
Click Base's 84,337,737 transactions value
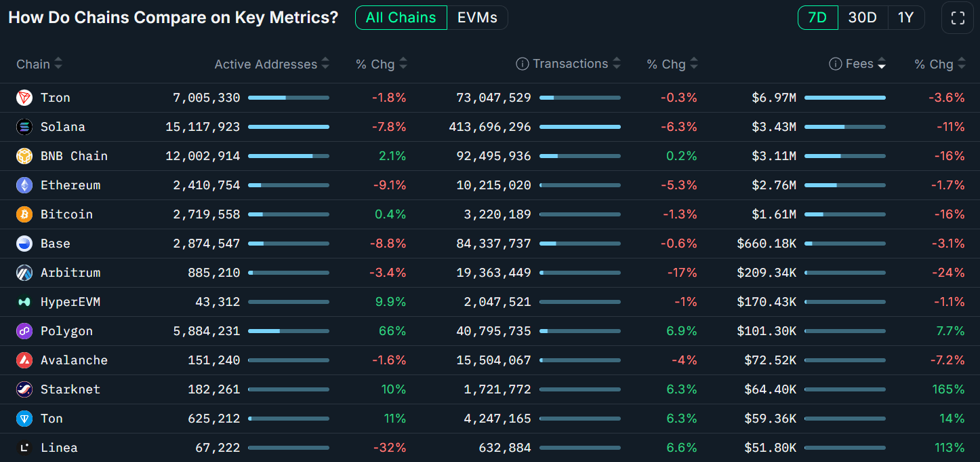click(494, 244)
